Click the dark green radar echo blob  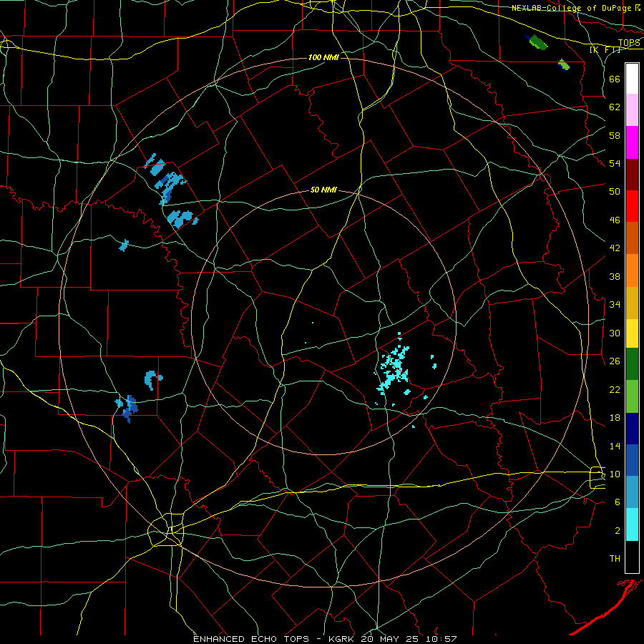click(x=538, y=42)
